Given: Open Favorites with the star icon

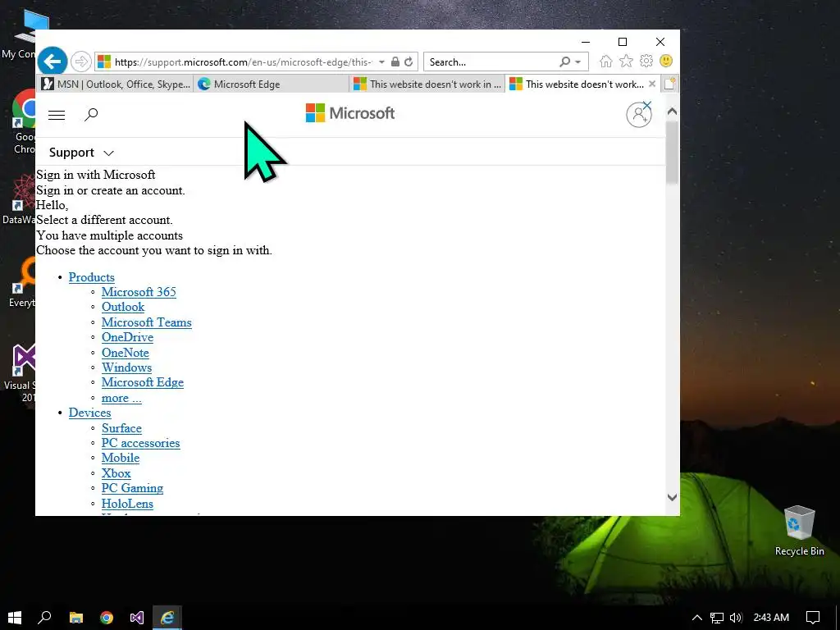Looking at the screenshot, I should [x=626, y=61].
